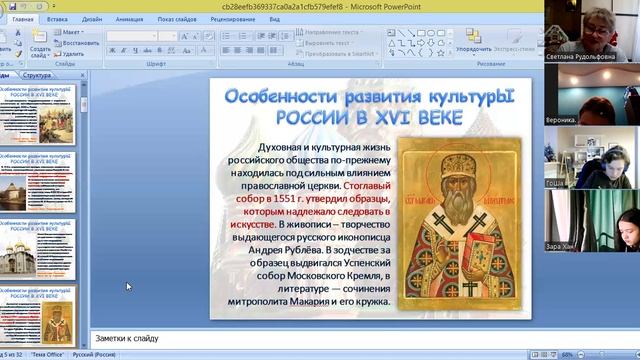
Task: Select Светлана Рудольфовна video tile
Action: pos(592,31)
